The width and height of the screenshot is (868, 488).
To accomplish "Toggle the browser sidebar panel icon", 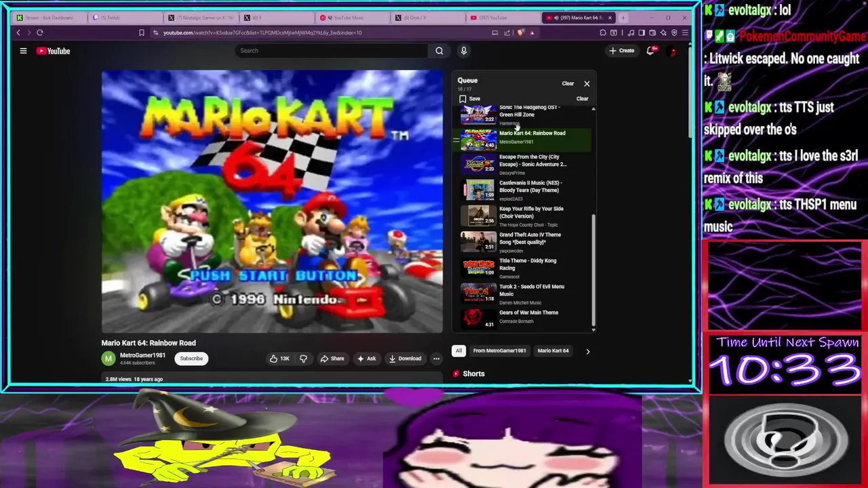I will [642, 33].
